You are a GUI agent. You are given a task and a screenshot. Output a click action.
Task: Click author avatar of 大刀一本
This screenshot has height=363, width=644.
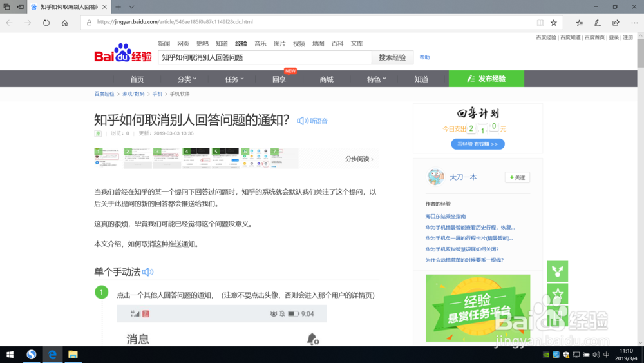tap(435, 177)
